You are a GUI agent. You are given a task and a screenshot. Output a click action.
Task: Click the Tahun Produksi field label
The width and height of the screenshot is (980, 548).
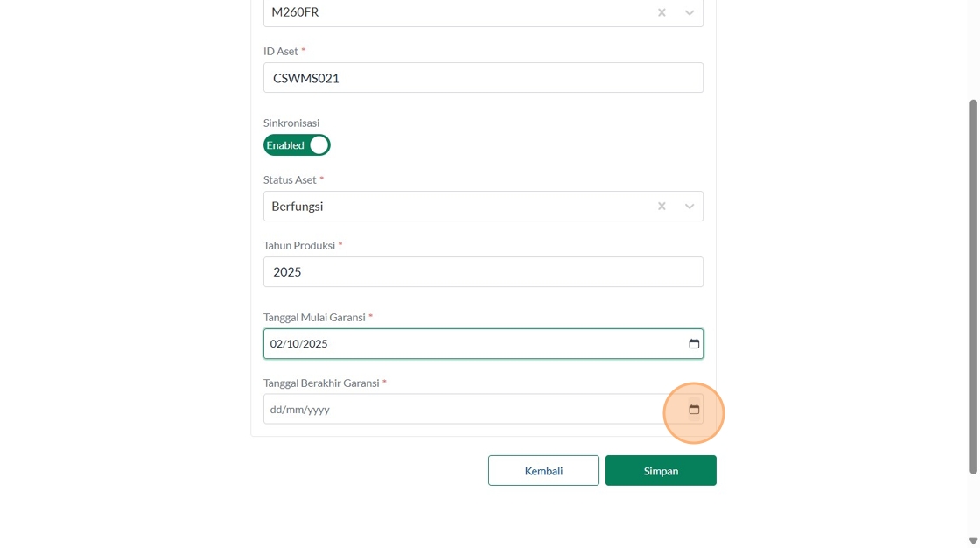pos(299,246)
